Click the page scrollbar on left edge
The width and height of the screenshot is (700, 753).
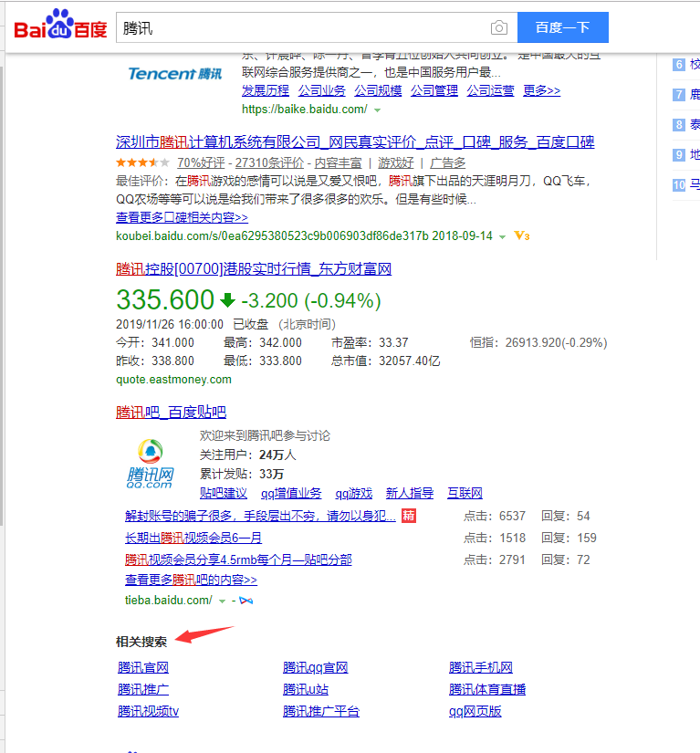point(2,296)
